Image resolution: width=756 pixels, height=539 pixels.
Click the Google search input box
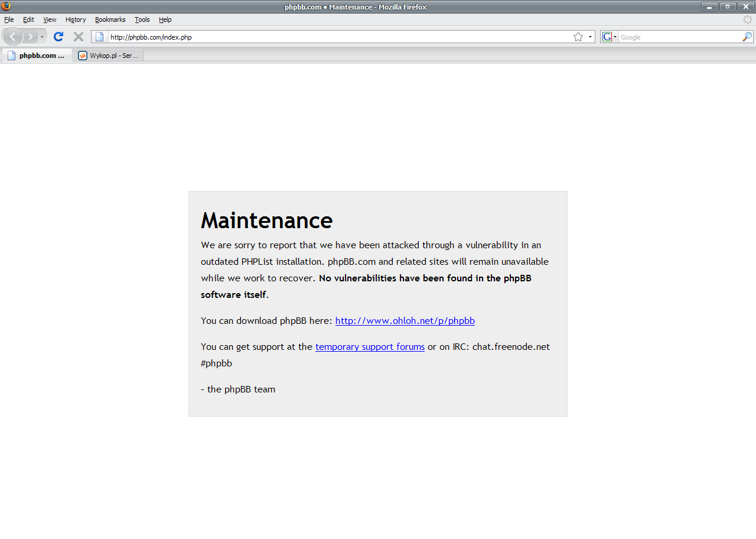click(x=679, y=37)
